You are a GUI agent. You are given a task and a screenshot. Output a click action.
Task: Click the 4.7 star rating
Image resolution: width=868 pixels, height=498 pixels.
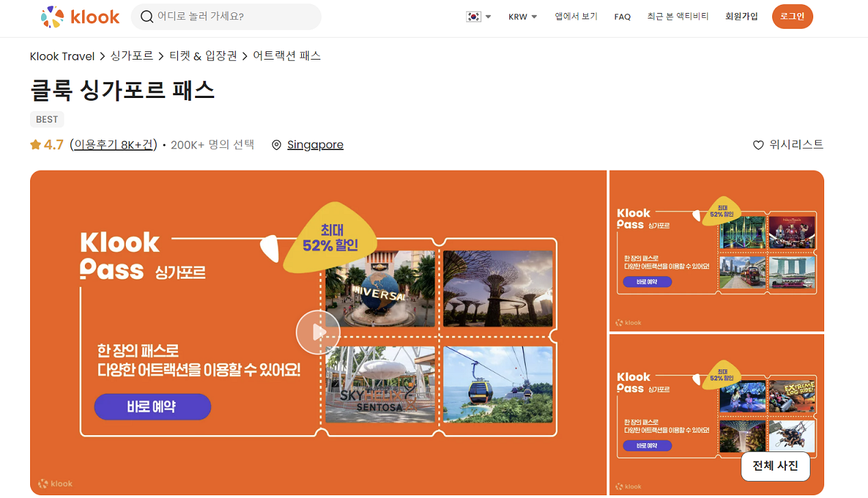(47, 145)
